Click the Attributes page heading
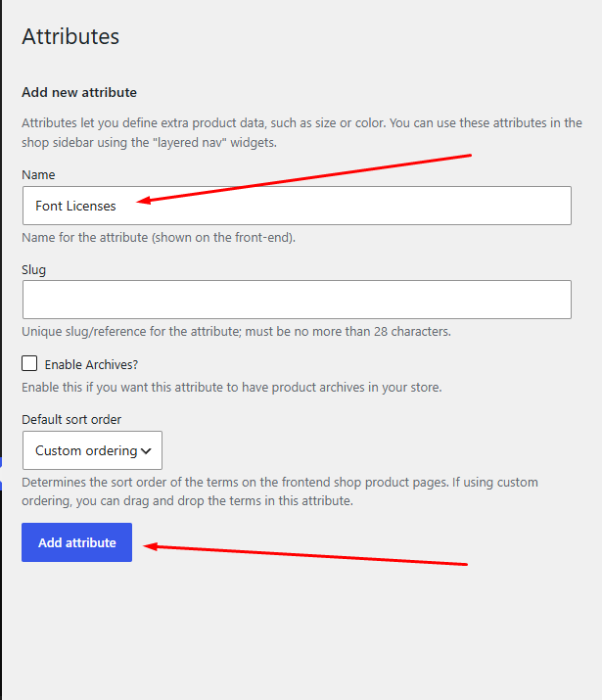 coord(70,36)
